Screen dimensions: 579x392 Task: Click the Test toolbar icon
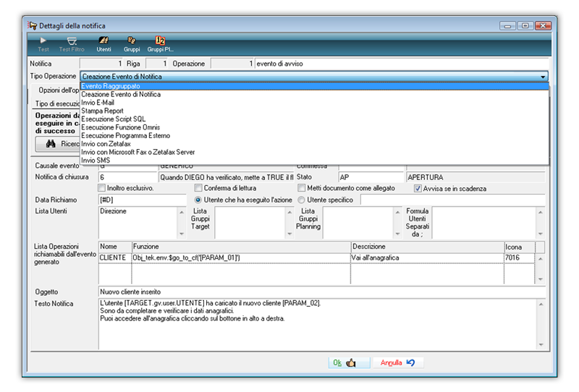43,44
